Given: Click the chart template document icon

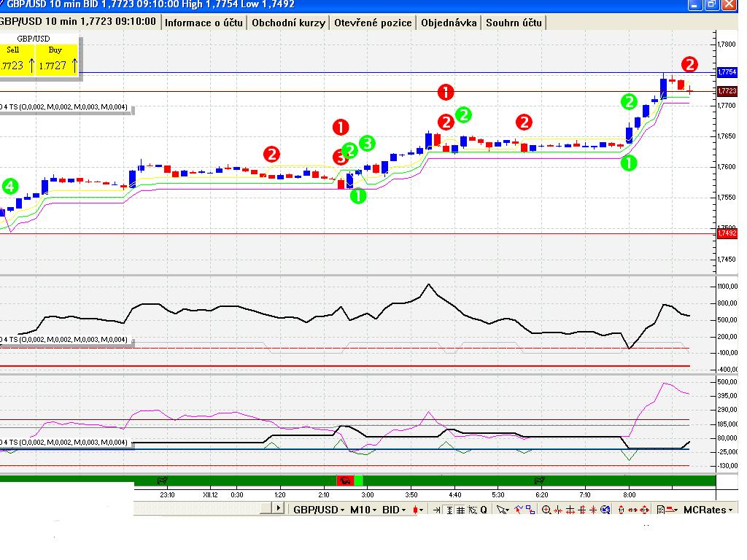Looking at the screenshot, I should 660,510.
